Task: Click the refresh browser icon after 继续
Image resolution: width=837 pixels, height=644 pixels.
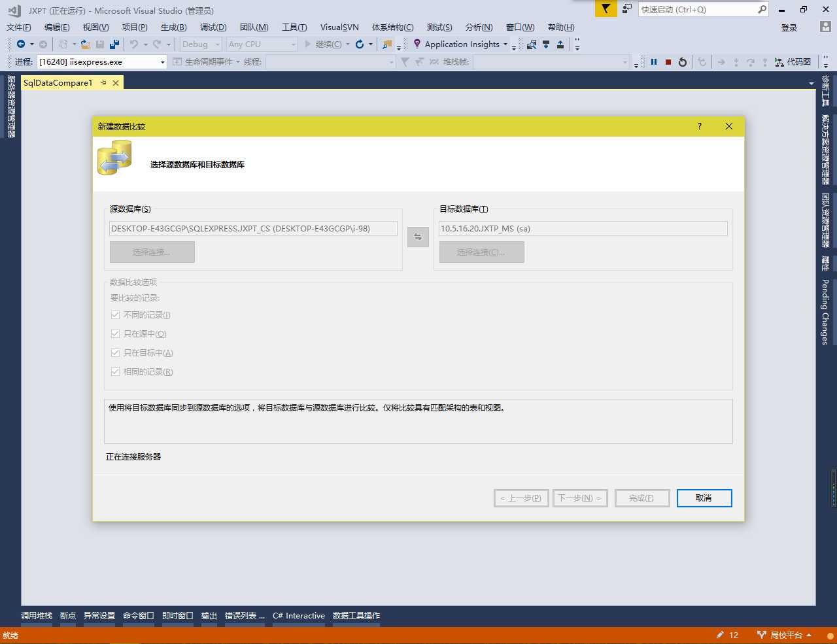Action: [360, 44]
